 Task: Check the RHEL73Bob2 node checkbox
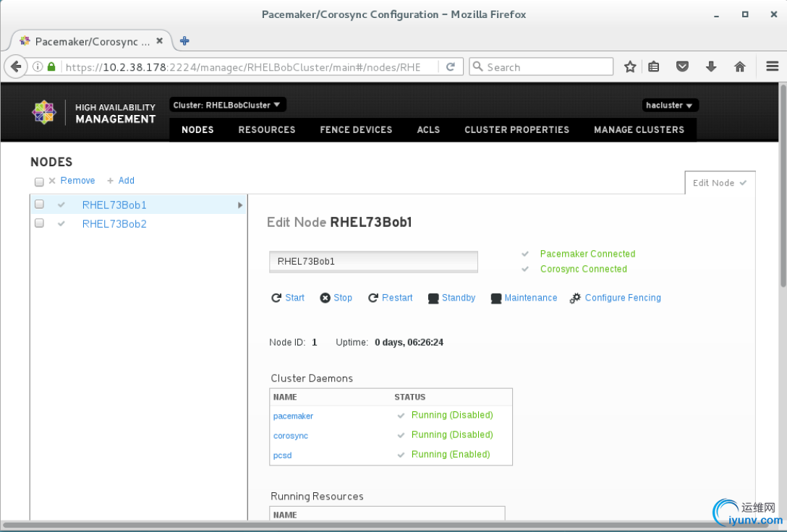point(39,223)
